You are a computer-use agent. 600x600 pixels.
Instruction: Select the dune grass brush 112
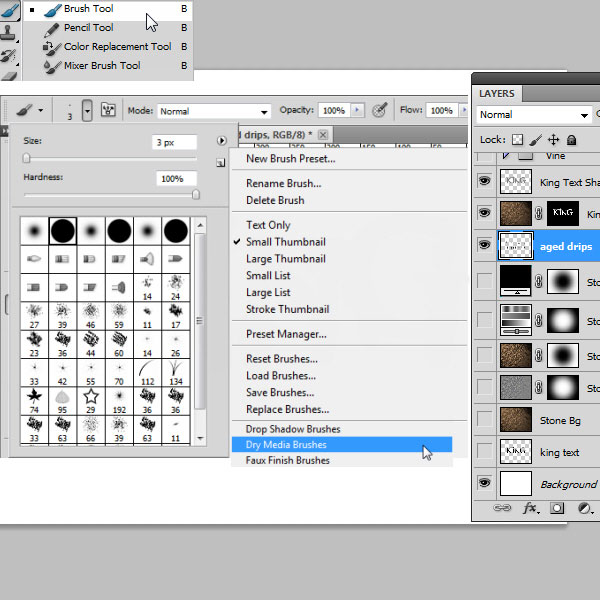(x=147, y=372)
